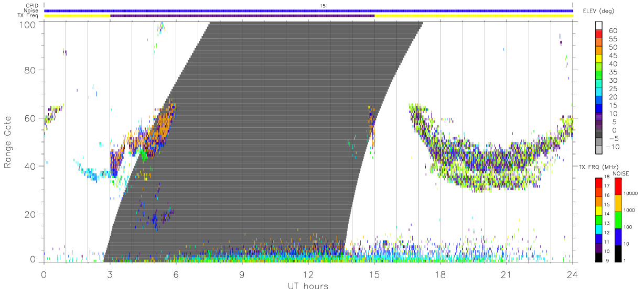
Task: Click the 60 label on Range Gate axis
Action: (x=30, y=118)
